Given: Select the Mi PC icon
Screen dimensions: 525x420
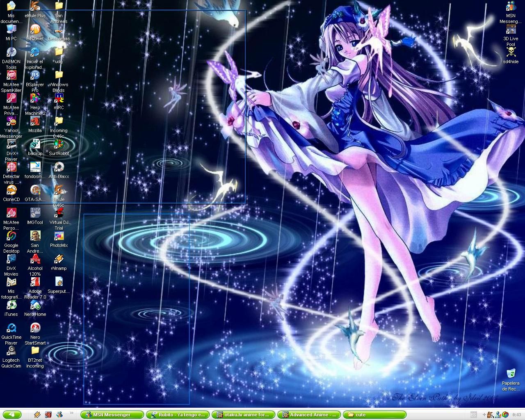Looking at the screenshot, I should click(x=11, y=32).
